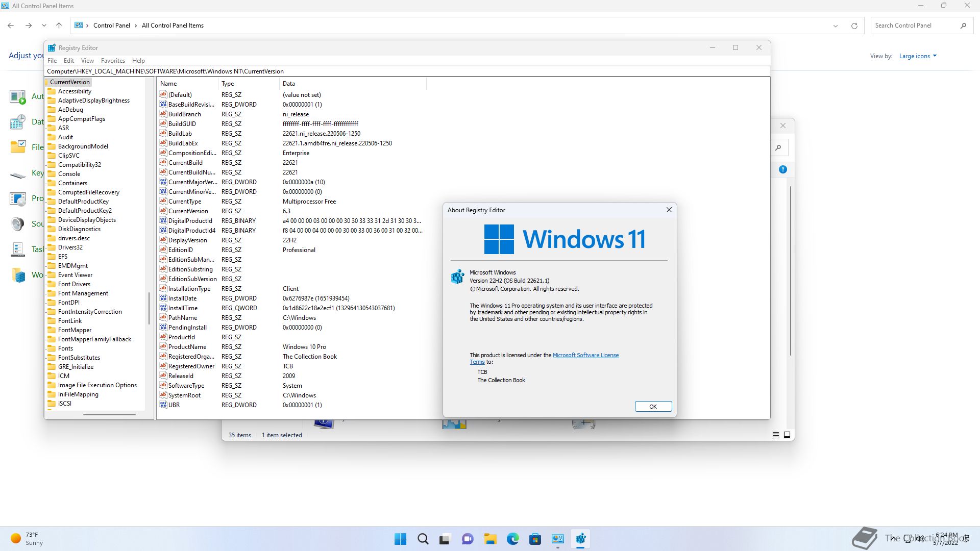Open the Edit menu in Registry Editor
This screenshot has height=551, width=980.
69,60
